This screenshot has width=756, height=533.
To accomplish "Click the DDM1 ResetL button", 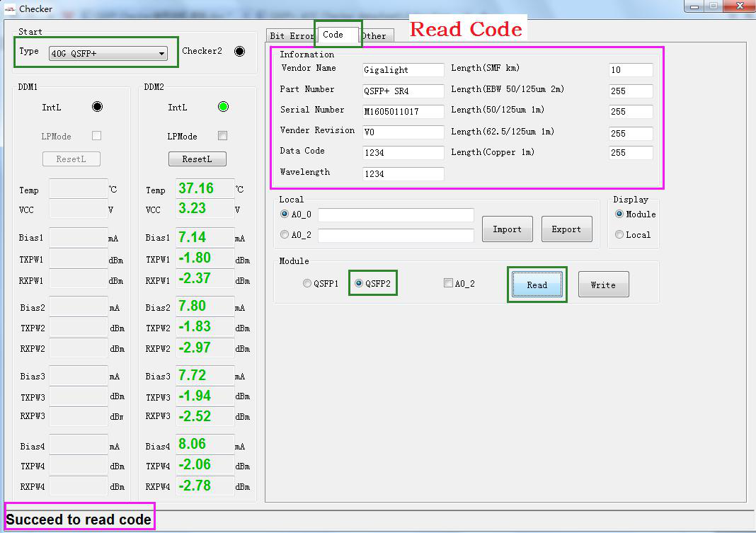I will click(71, 159).
